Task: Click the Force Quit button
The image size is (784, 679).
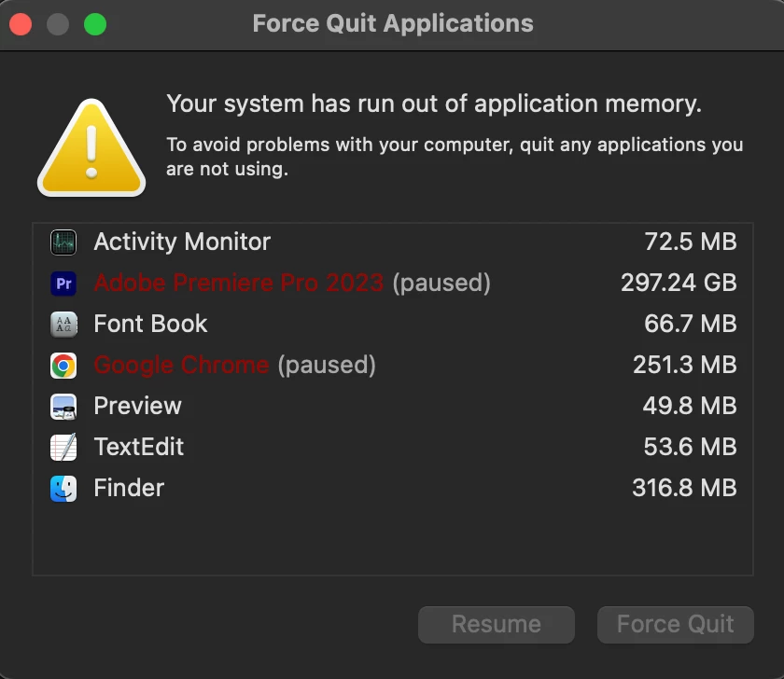Action: click(676, 625)
